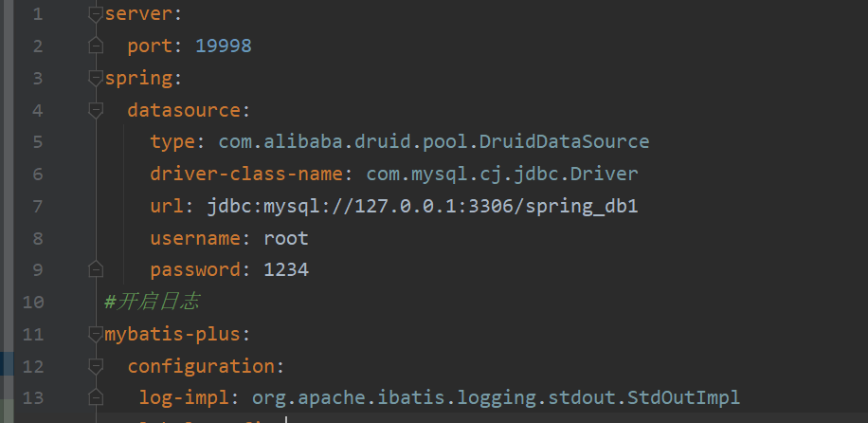Click fold end marker beside password line
The height and width of the screenshot is (423, 868).
95,269
